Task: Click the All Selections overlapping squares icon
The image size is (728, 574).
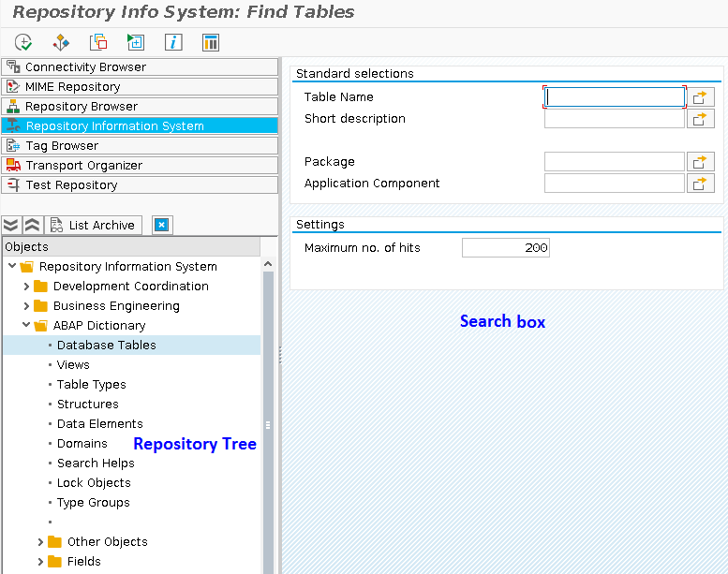Action: click(98, 43)
